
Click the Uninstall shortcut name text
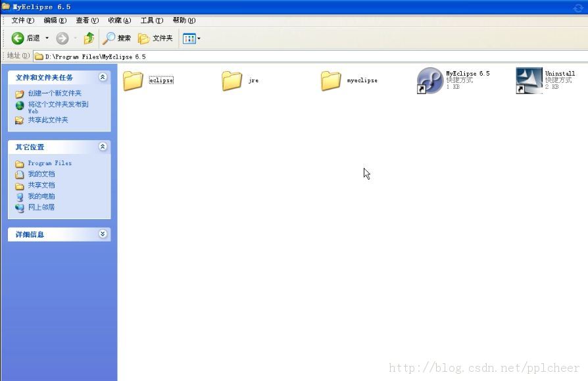tap(560, 74)
